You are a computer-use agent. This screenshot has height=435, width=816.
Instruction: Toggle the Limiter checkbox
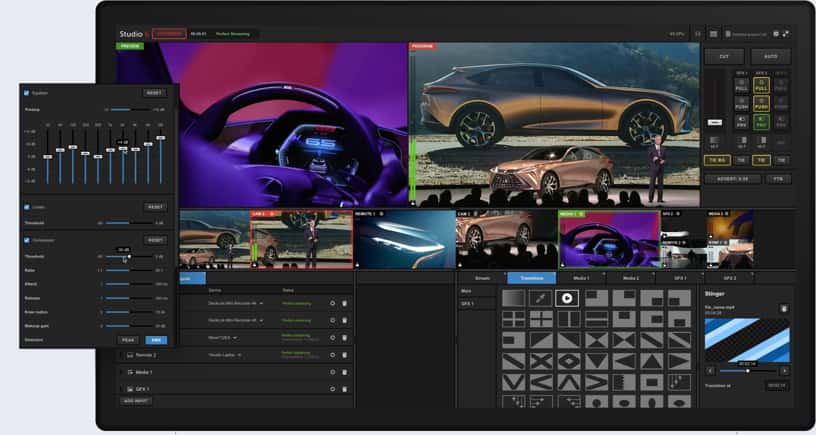[x=27, y=207]
